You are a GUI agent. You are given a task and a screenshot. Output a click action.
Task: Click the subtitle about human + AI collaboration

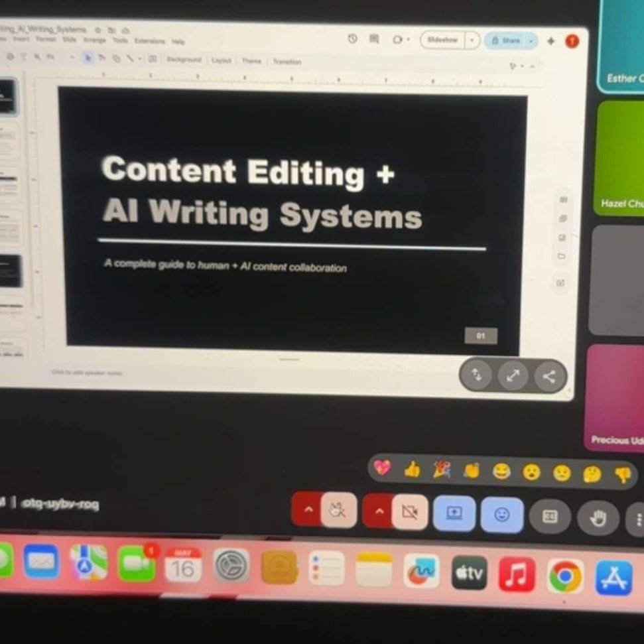tap(225, 265)
